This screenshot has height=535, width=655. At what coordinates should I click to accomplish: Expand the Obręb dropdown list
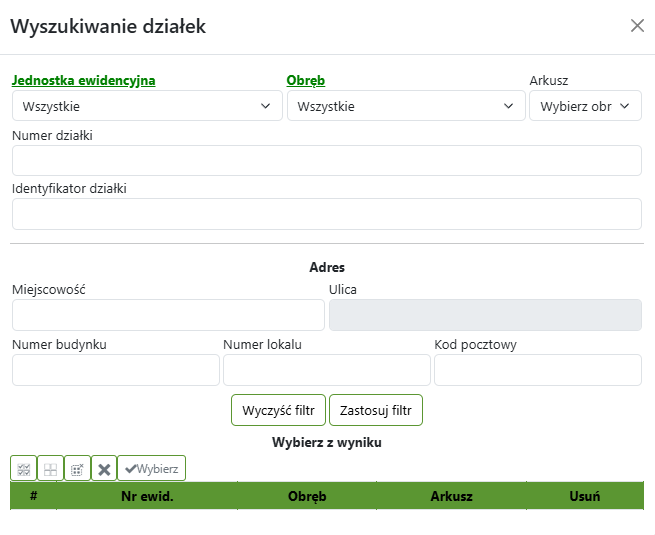pos(405,106)
